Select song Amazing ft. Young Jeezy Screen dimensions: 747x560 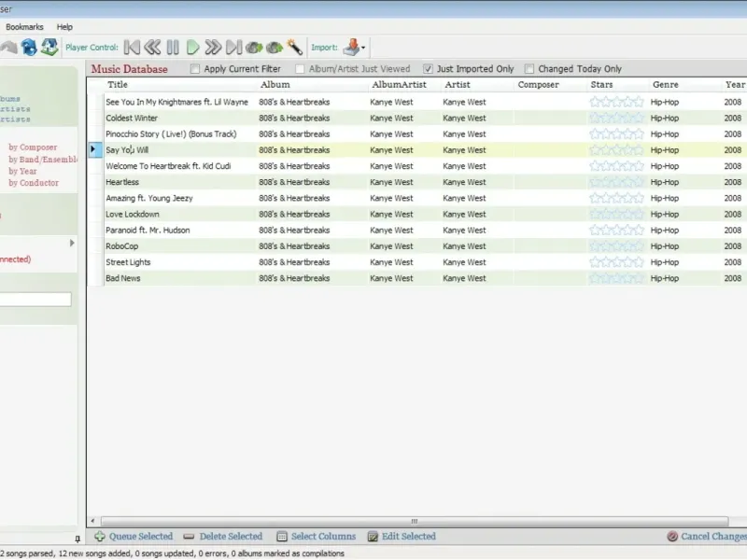click(x=149, y=198)
